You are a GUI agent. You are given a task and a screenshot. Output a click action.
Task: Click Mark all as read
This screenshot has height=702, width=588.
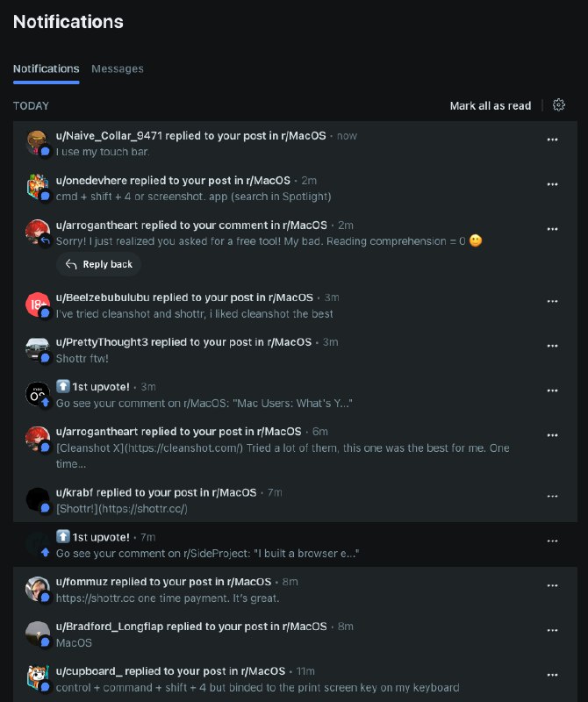point(491,105)
